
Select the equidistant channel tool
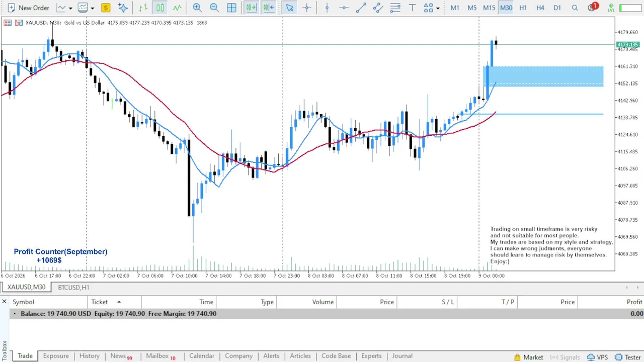378,8
